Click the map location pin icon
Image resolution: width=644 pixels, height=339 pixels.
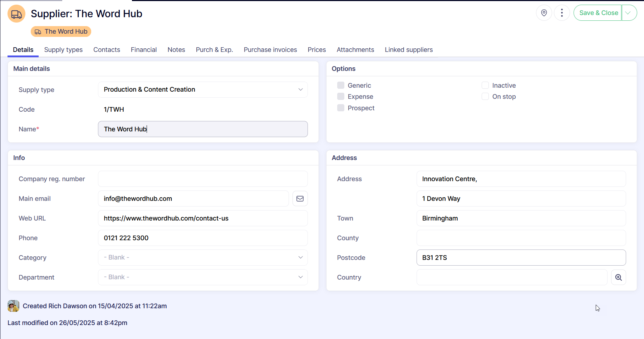tap(544, 13)
